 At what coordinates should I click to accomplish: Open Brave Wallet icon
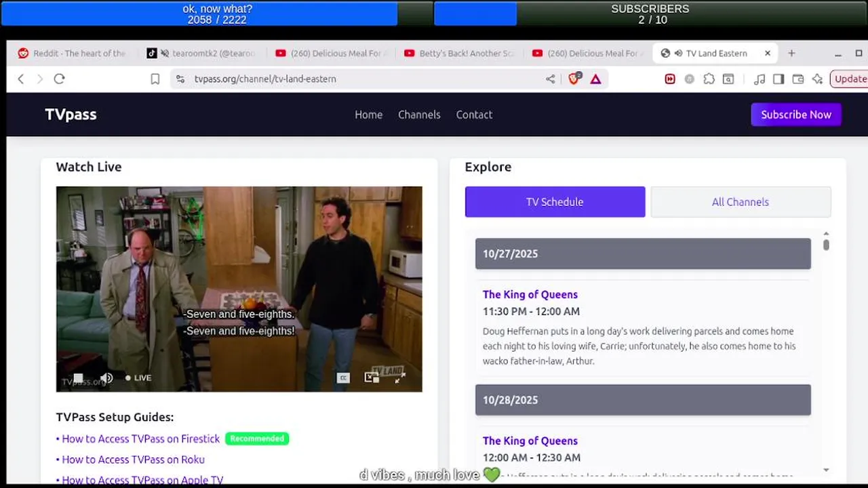(798, 79)
